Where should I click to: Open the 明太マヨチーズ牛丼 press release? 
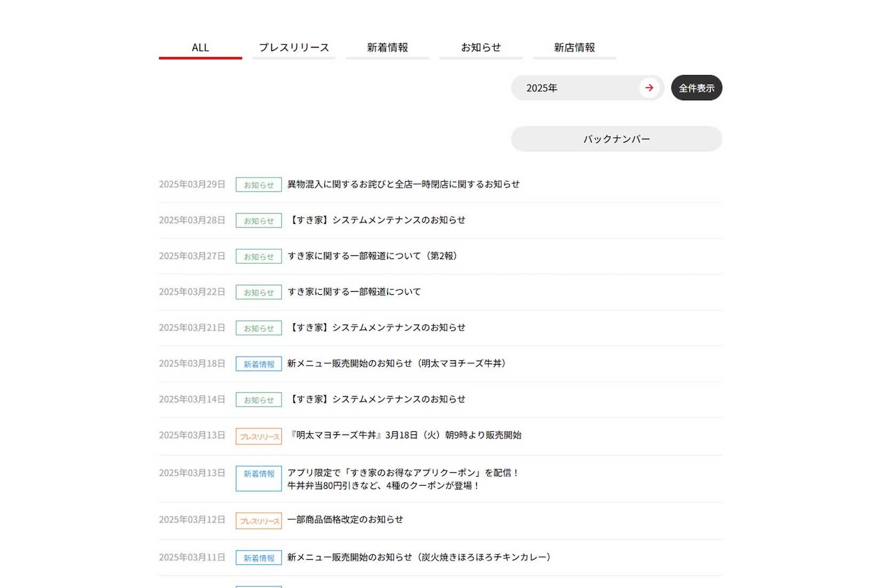[x=404, y=435]
